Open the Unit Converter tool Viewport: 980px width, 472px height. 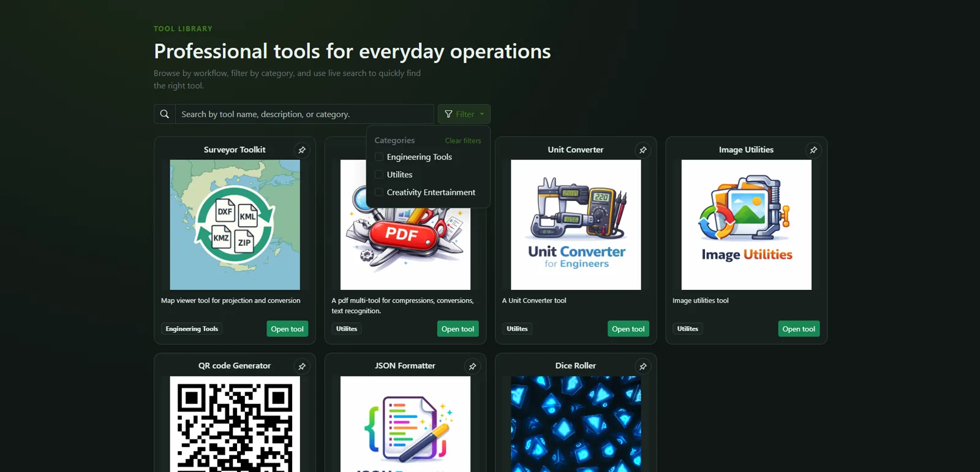coord(628,329)
